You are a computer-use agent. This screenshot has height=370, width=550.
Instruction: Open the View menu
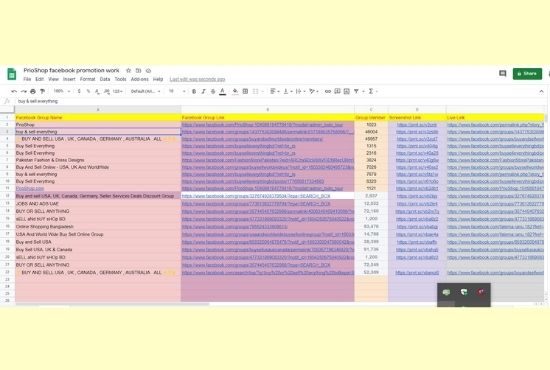pos(53,79)
